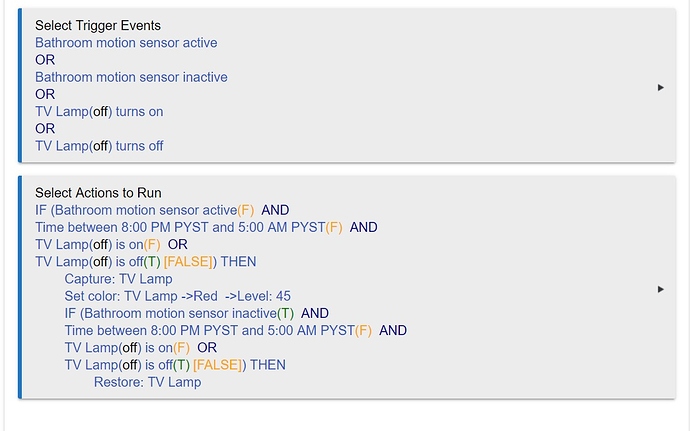Click the TV Lamp turns on trigger
This screenshot has width=690, height=431.
tap(99, 112)
